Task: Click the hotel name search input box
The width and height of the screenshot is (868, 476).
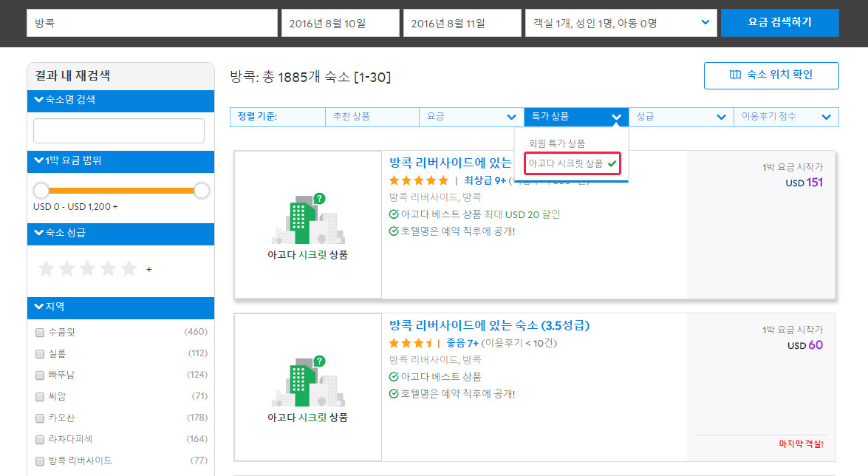Action: click(x=119, y=131)
